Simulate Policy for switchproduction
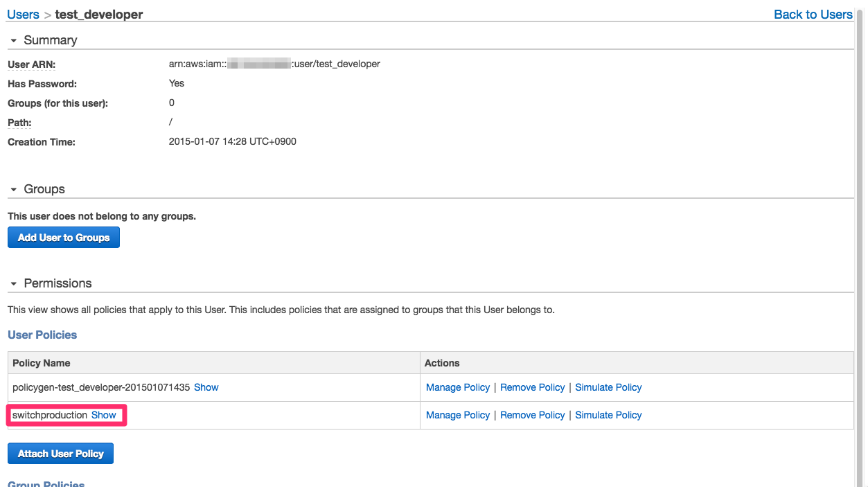The image size is (868, 487). pos(608,415)
